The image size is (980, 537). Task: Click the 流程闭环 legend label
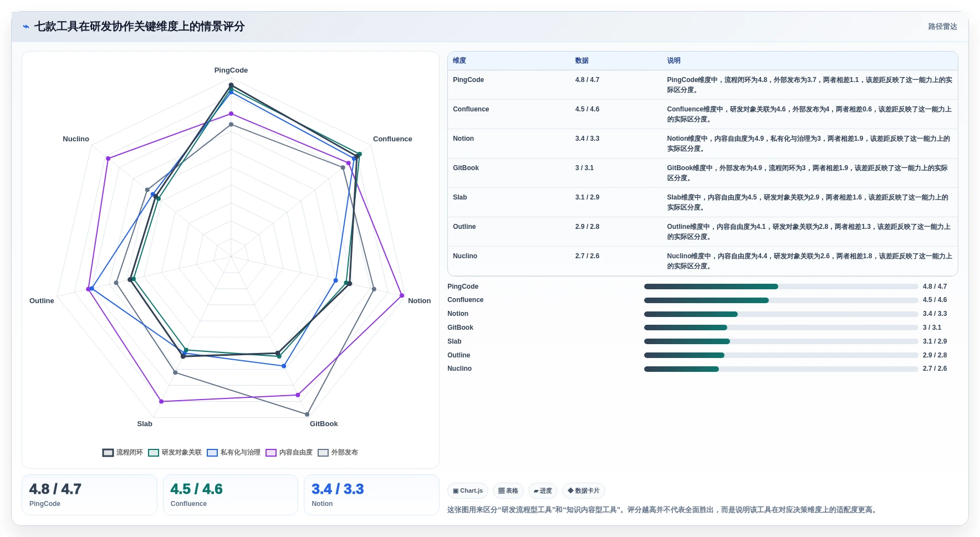tap(130, 453)
